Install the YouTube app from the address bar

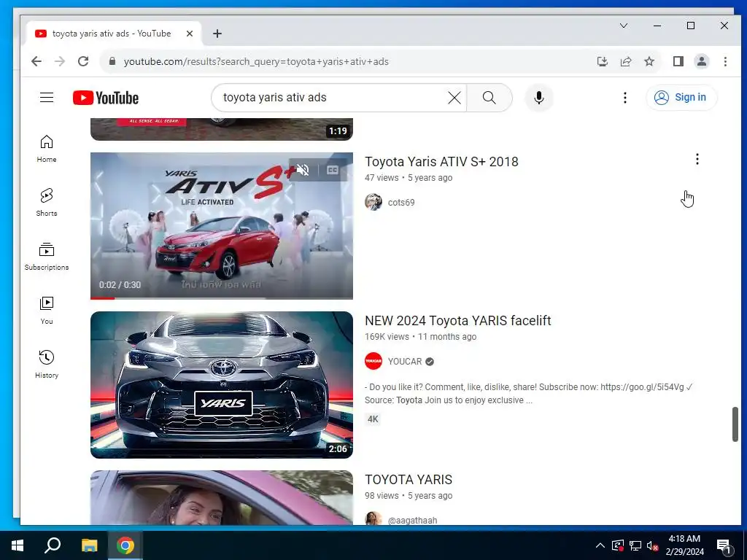602,61
